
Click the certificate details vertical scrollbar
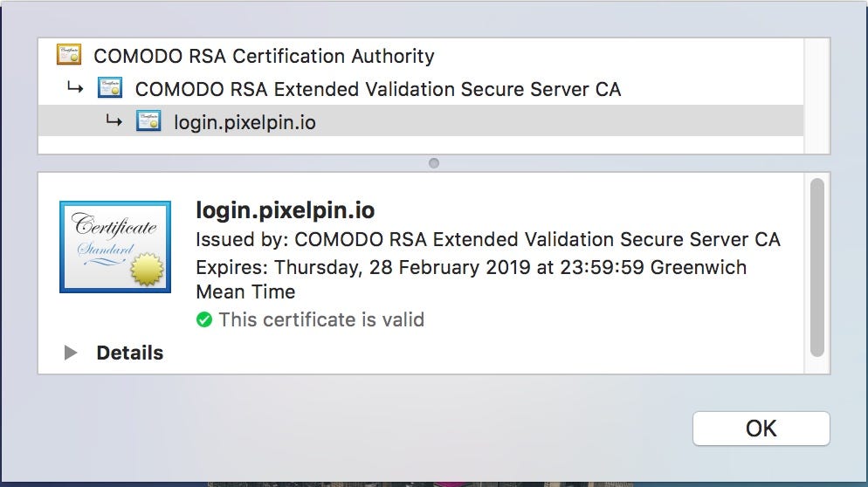(x=817, y=268)
